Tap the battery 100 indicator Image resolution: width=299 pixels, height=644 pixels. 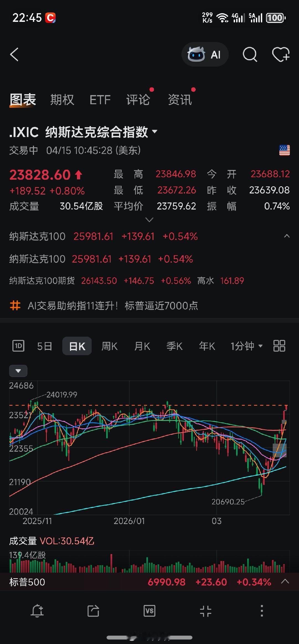276,18
